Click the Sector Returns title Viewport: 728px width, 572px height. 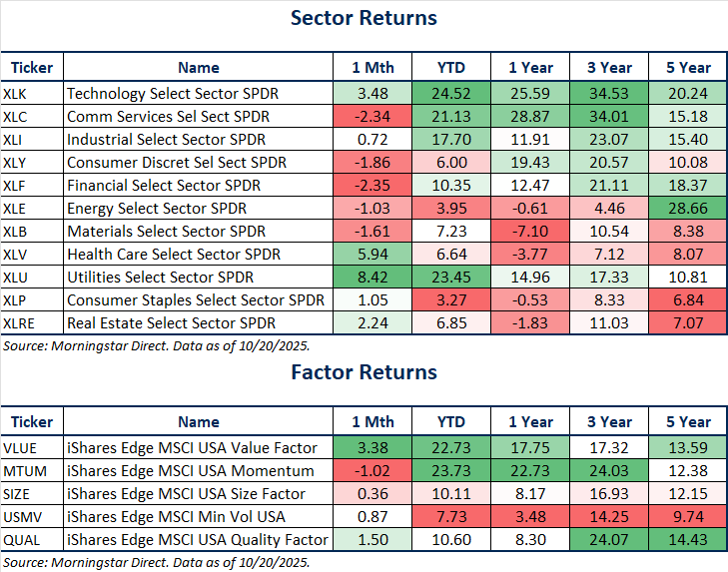click(364, 18)
